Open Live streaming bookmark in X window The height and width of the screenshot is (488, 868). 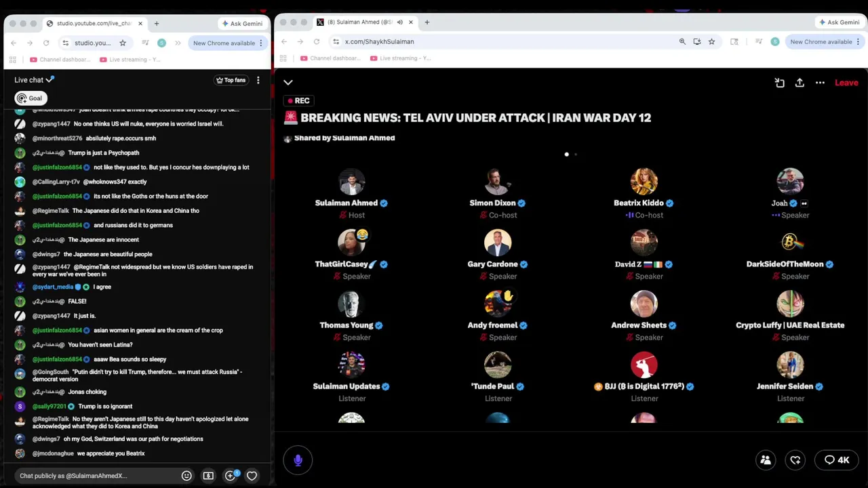pyautogui.click(x=401, y=58)
